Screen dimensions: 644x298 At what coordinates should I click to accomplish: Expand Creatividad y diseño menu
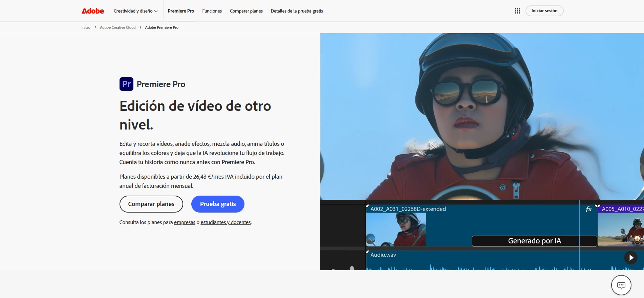[x=135, y=11]
